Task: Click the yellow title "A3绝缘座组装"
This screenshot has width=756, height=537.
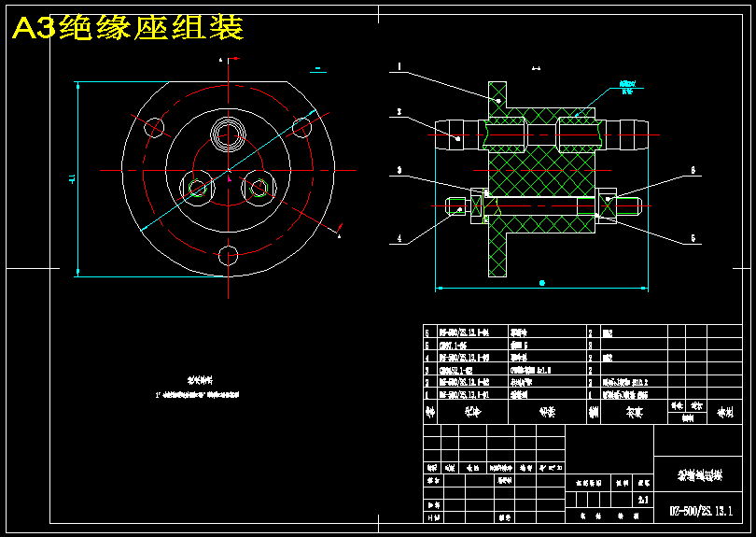Action: click(x=128, y=28)
